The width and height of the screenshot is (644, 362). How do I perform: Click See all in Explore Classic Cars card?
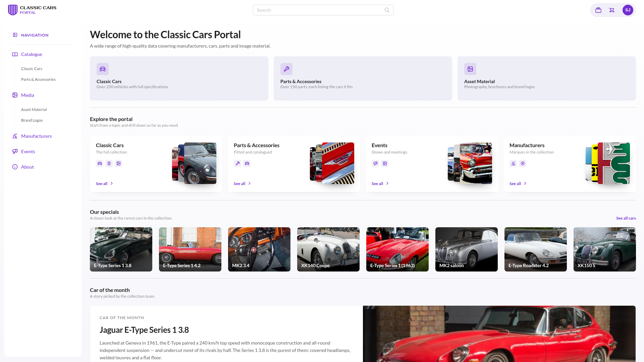point(105,184)
